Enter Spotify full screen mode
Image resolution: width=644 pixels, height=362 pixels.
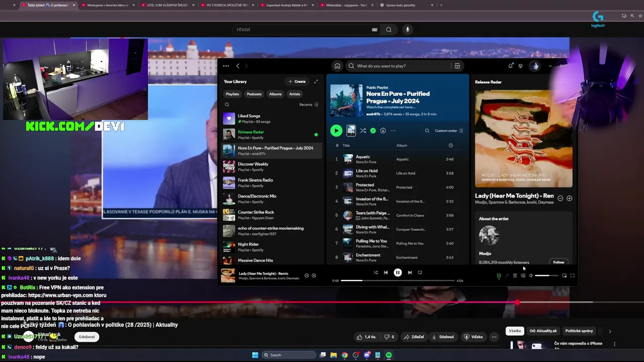pos(572,276)
